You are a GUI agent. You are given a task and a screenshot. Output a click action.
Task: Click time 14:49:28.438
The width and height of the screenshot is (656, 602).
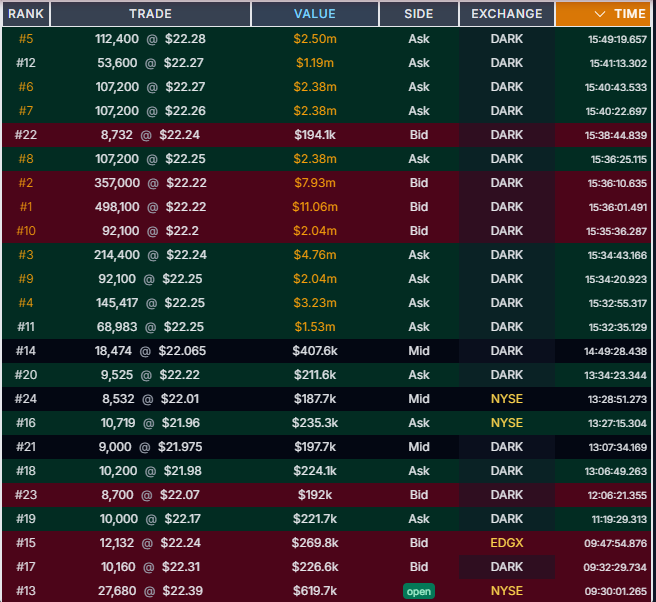click(615, 351)
